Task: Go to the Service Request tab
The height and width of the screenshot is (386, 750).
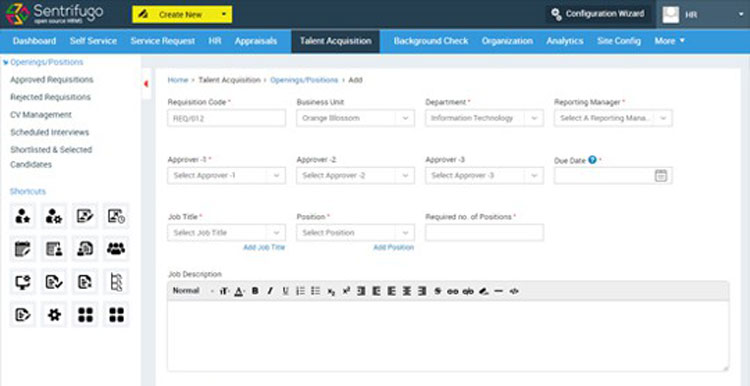Action: coord(163,41)
